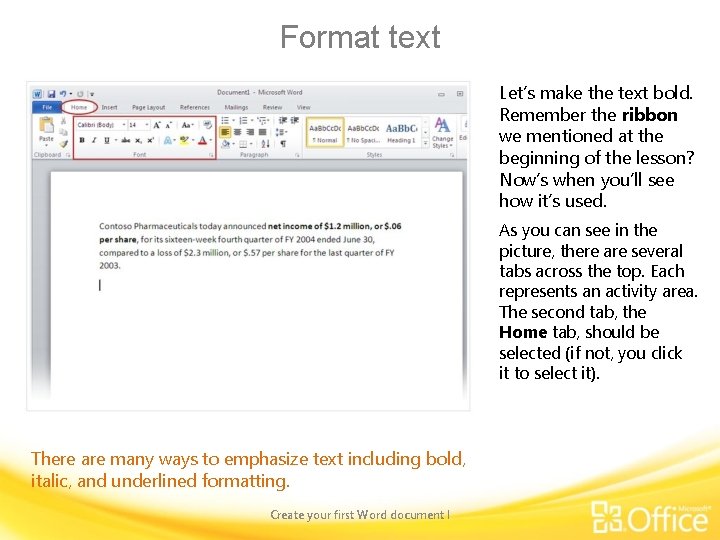
Task: Apply Text Effects glowing A
Action: point(168,141)
